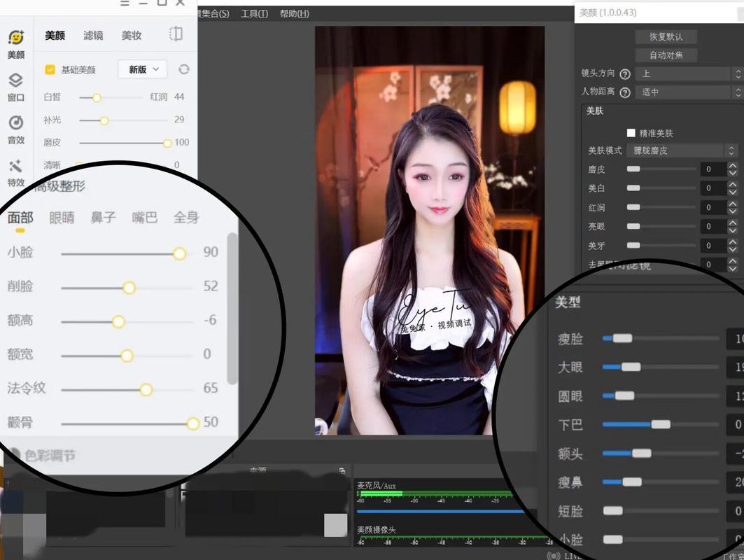
Task: Click the help question mark beside 镜头方向
Action: 625,73
